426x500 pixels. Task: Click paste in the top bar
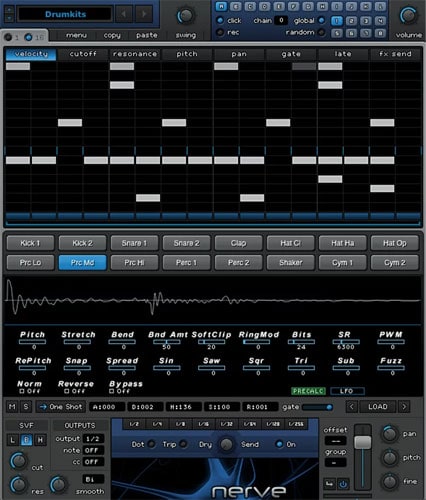click(147, 35)
